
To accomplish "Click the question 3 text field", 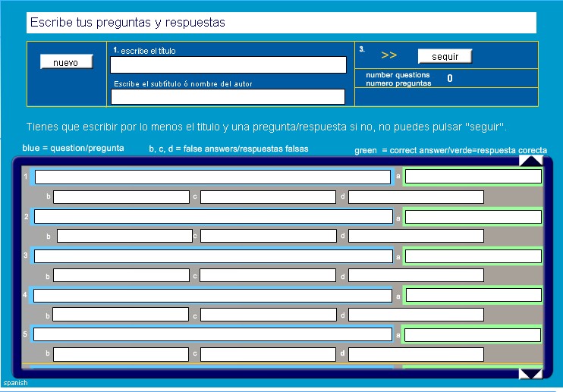I will click(x=213, y=256).
